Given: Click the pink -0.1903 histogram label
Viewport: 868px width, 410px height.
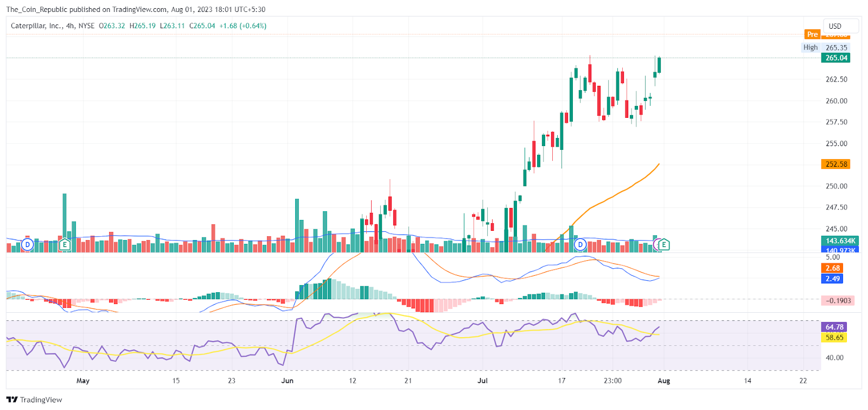Looking at the screenshot, I should click(838, 300).
